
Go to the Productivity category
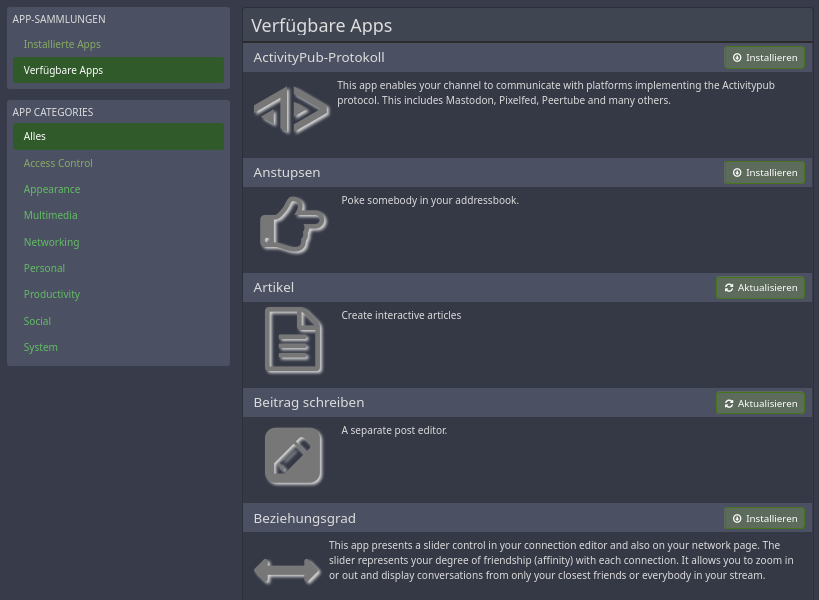coord(52,294)
